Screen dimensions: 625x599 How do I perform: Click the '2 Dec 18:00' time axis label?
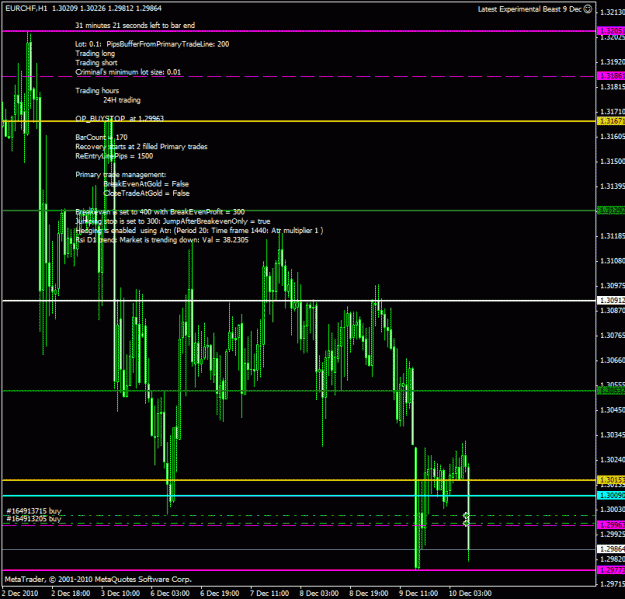pos(71,593)
